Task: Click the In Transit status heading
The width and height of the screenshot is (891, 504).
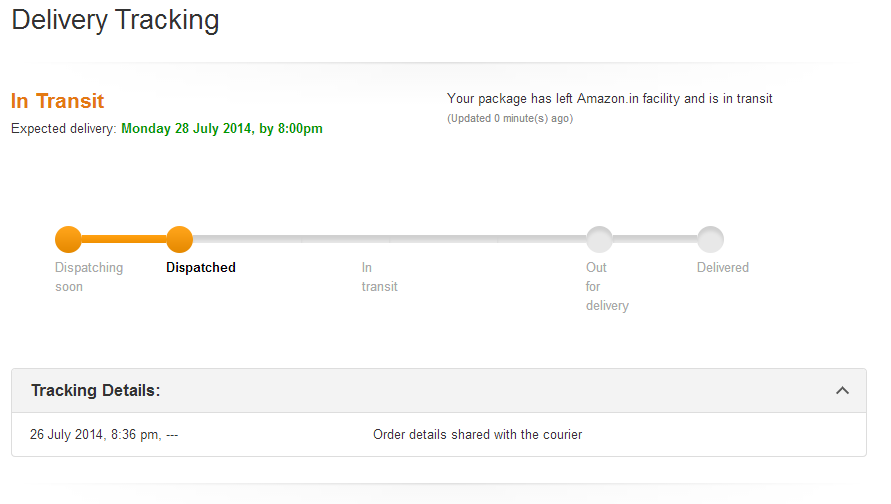Action: point(57,101)
